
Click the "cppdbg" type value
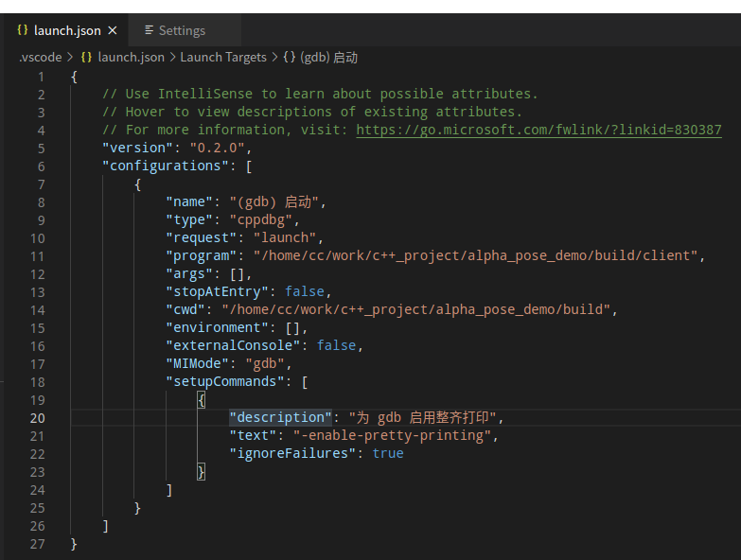[x=261, y=219]
